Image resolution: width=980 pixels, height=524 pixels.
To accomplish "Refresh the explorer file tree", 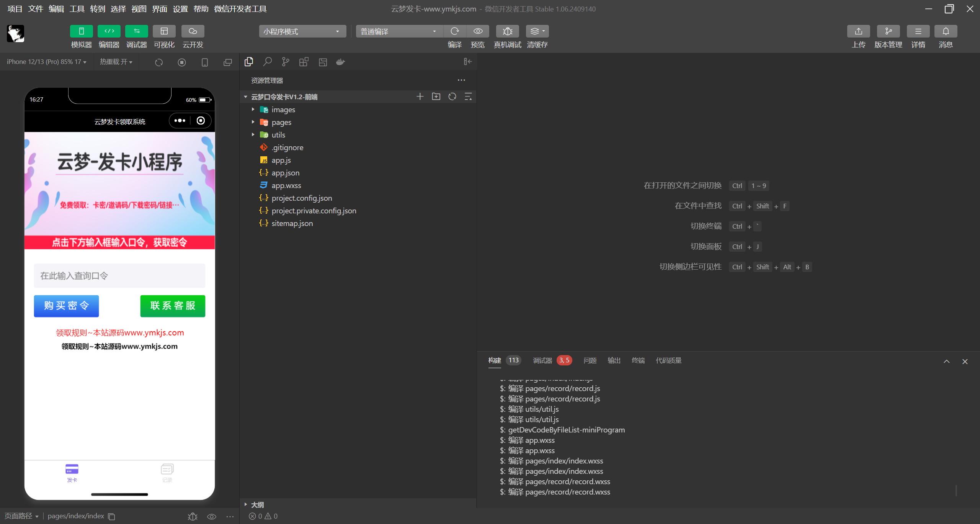I will coord(452,97).
